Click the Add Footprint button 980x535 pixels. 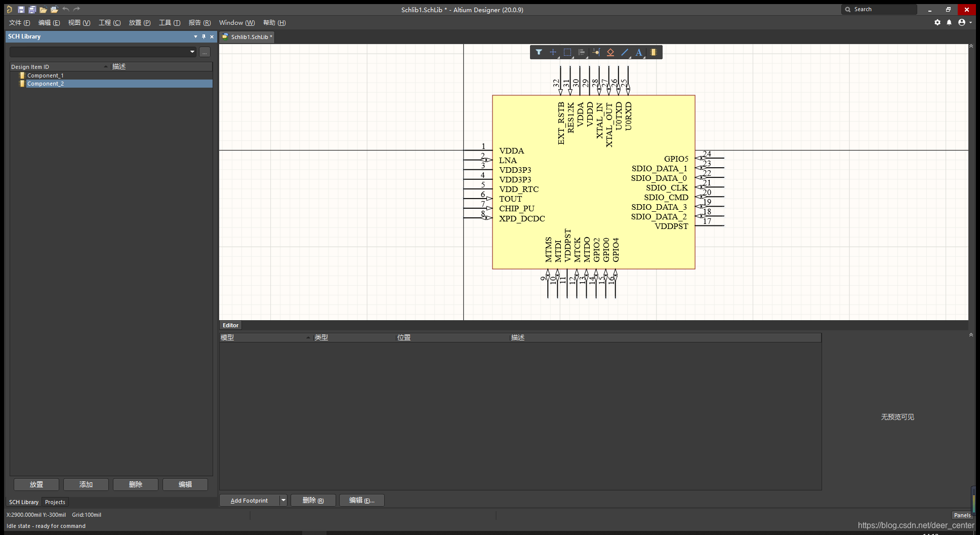coord(249,501)
